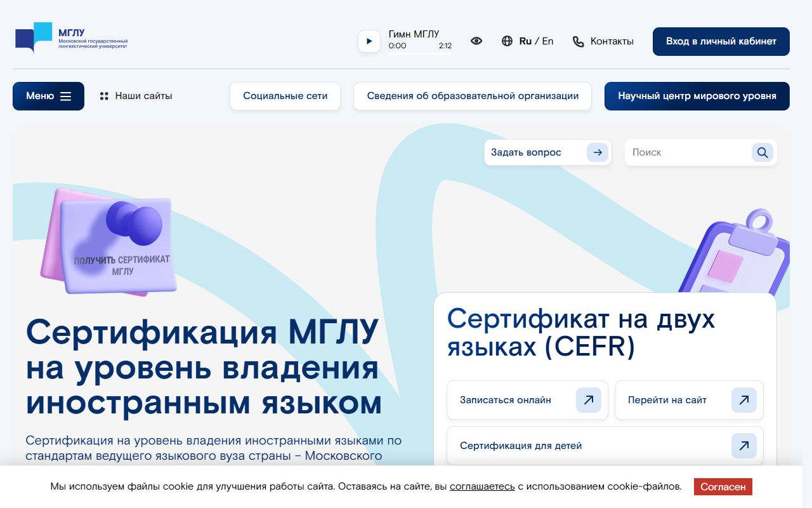Viewport: 812px width, 508px height.
Task: Switch language to En
Action: [x=547, y=41]
